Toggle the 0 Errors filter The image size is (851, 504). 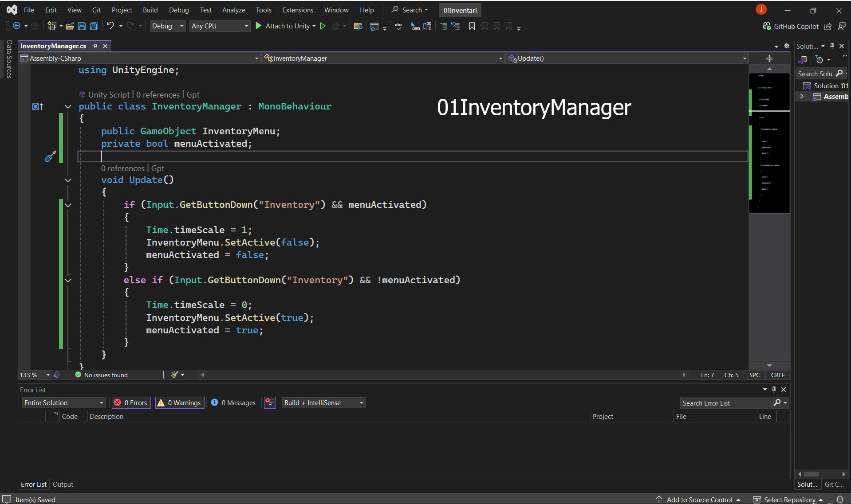tap(131, 402)
